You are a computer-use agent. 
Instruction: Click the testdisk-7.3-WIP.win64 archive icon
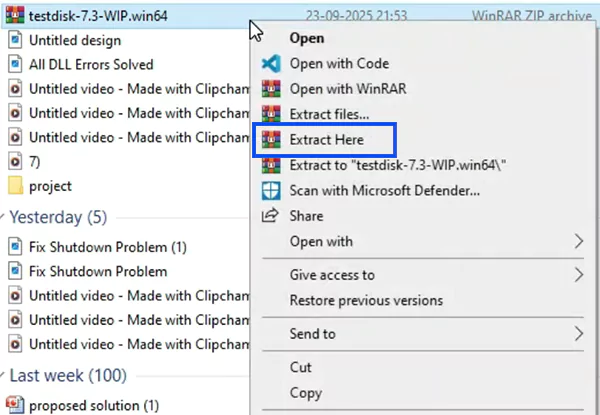pos(15,15)
